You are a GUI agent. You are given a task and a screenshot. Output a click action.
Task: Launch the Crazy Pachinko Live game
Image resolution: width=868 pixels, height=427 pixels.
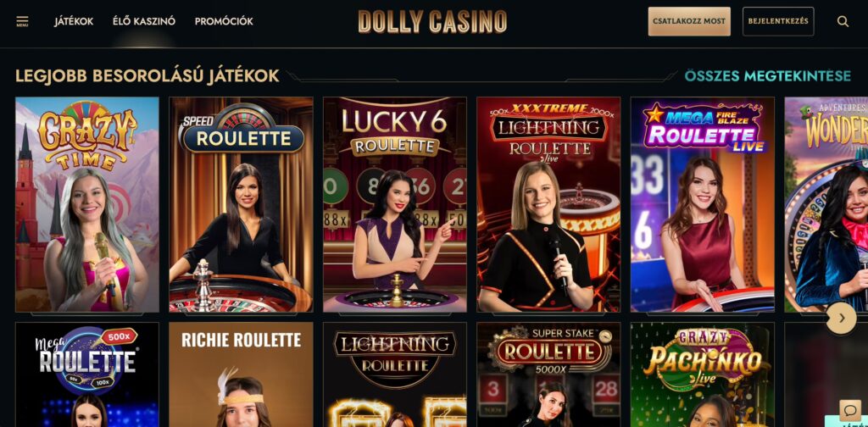pyautogui.click(x=703, y=374)
